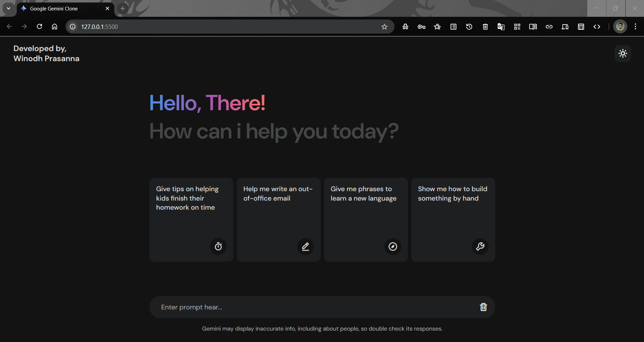Select the 'Show me how to build' card

click(x=453, y=220)
